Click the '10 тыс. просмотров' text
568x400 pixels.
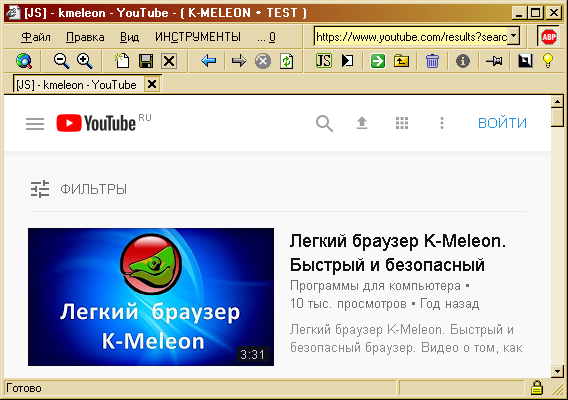[348, 304]
